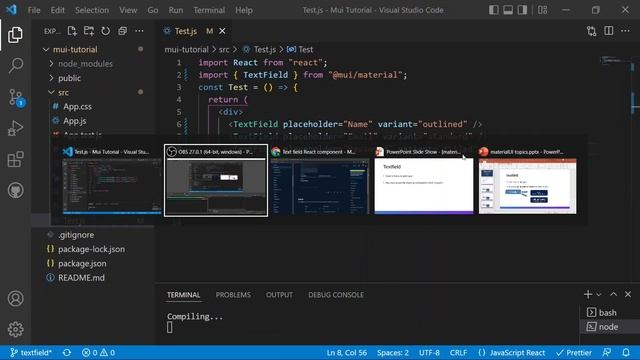This screenshot has width=640, height=360.
Task: Open the Go menu
Action: pos(153,10)
